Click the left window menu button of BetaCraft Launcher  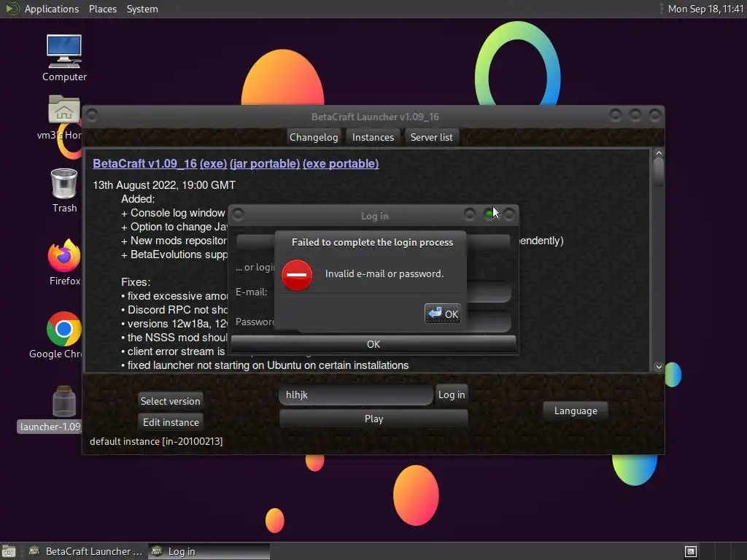click(92, 115)
